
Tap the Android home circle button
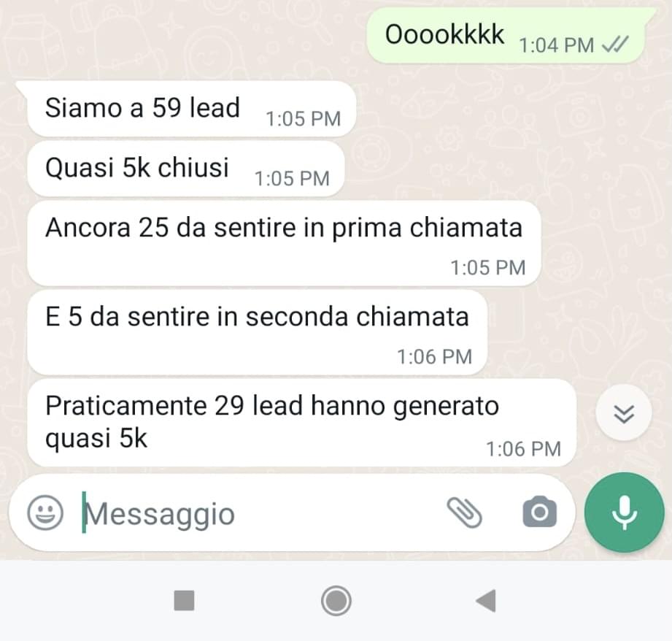click(x=336, y=601)
